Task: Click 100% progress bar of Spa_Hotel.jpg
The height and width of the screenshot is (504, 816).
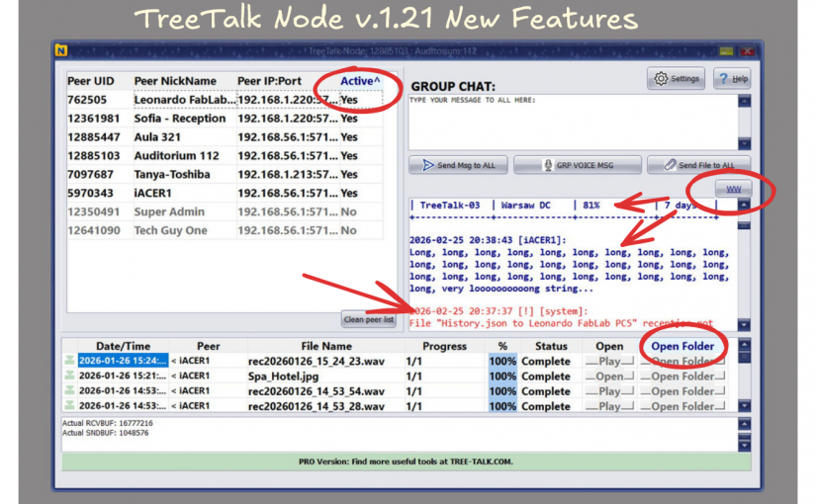Action: coord(502,377)
